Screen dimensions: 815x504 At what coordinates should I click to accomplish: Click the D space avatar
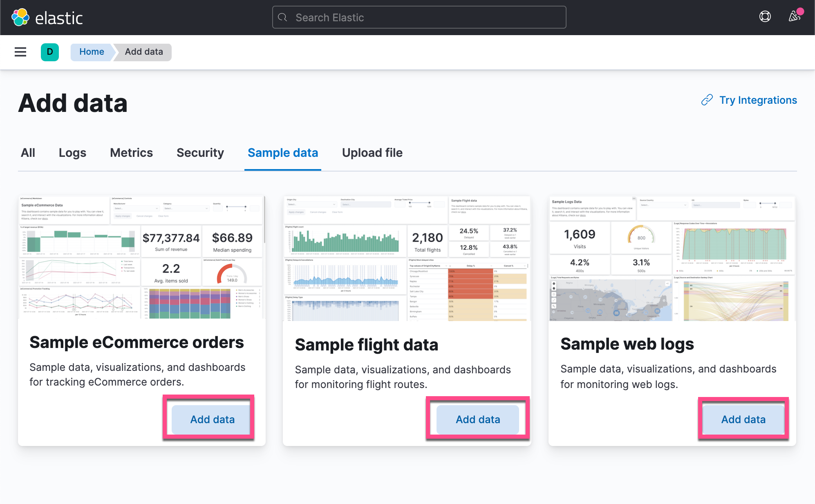pyautogui.click(x=49, y=52)
